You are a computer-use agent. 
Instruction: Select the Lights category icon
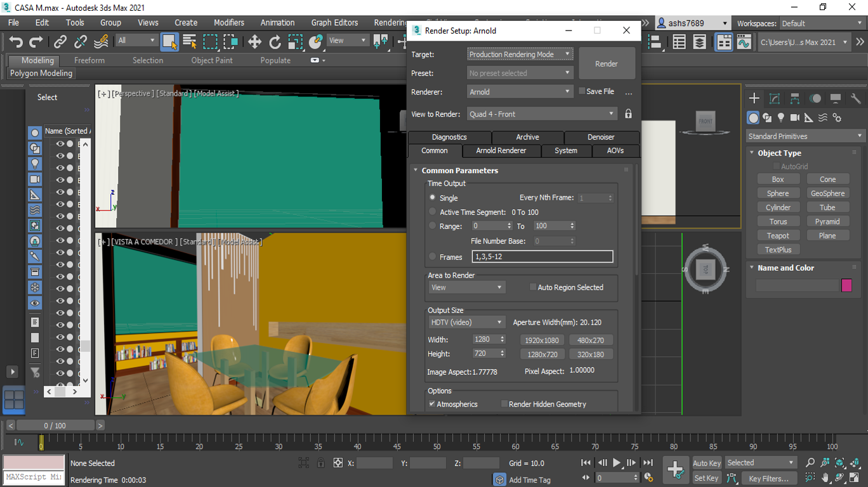[x=781, y=118]
